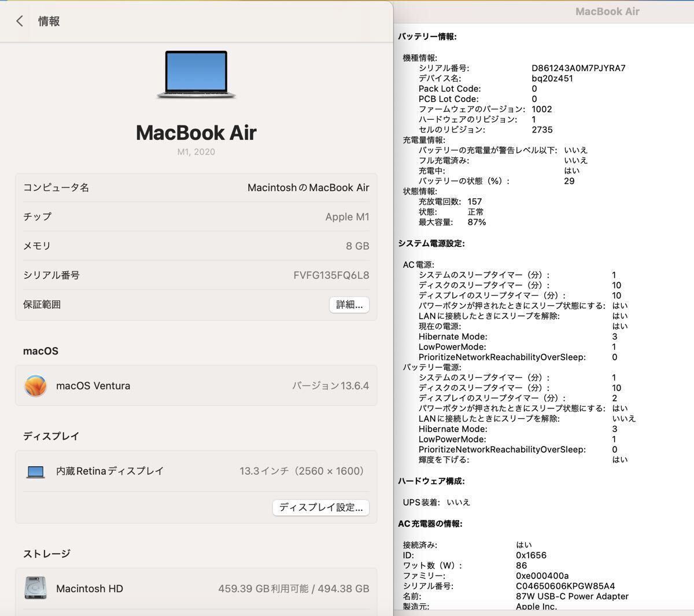Click the built-in Retina display icon
694x616 pixels.
click(x=35, y=472)
